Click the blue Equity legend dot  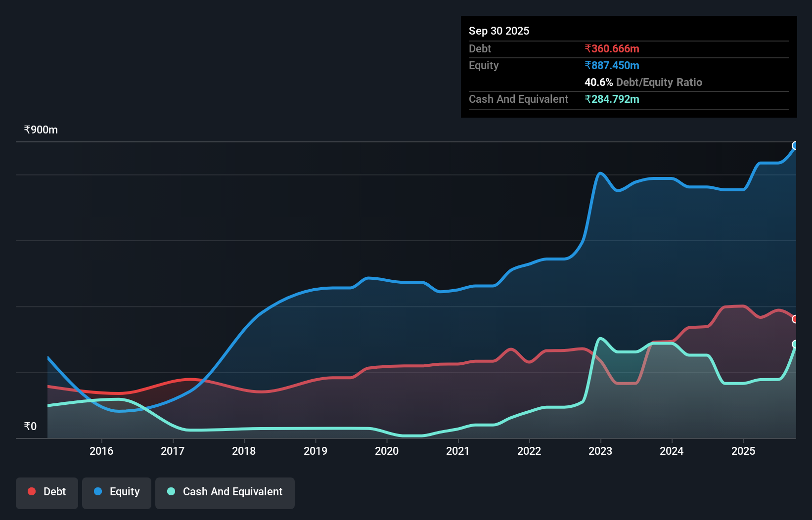click(98, 491)
